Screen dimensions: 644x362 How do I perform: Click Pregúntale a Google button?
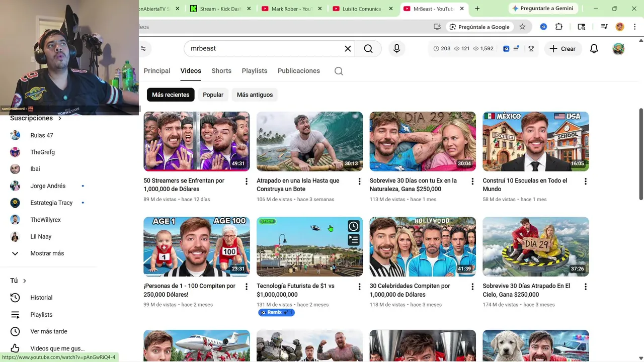[479, 27]
